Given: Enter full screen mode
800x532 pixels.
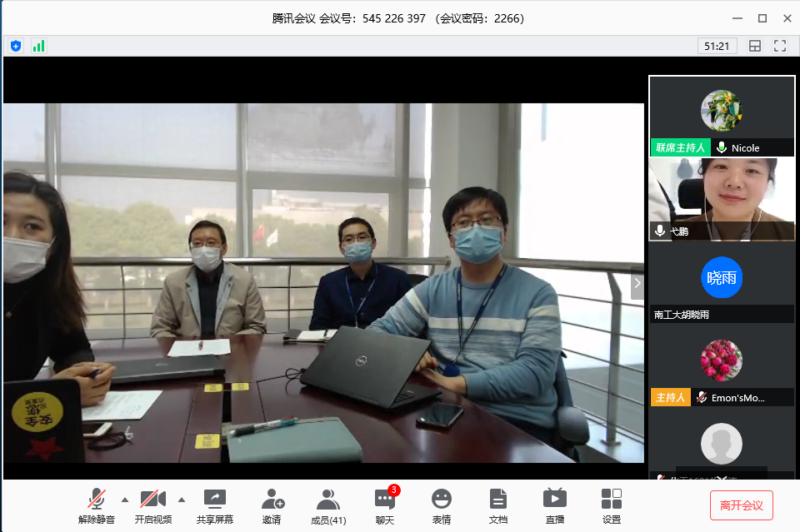Looking at the screenshot, I should pyautogui.click(x=780, y=47).
